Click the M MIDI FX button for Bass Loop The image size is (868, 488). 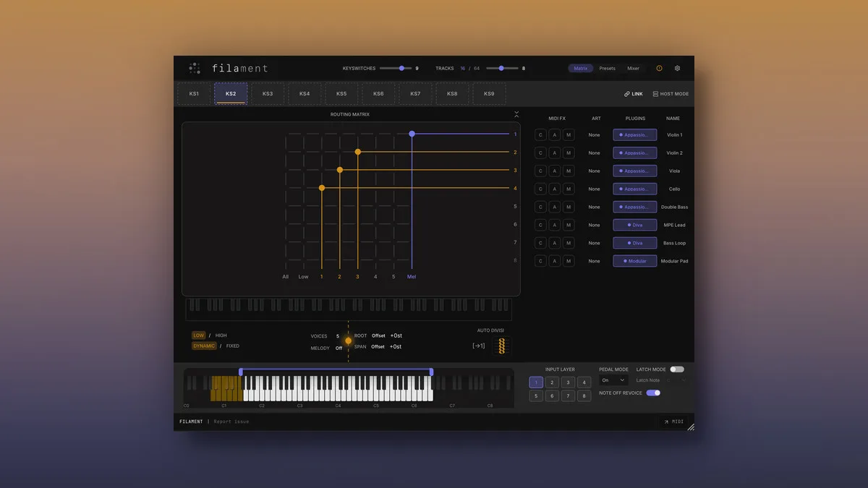[569, 243]
